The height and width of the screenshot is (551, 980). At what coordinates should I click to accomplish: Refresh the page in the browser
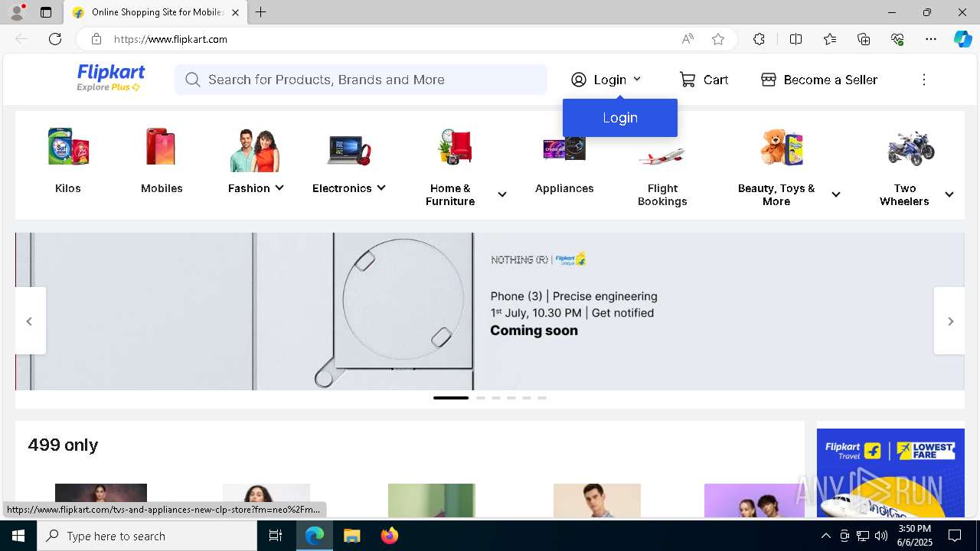(55, 39)
